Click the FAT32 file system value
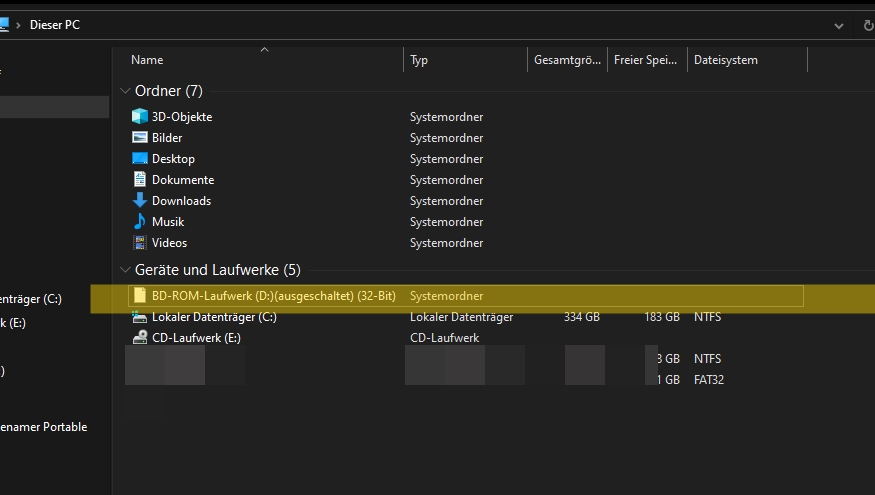875x495 pixels. coord(709,379)
